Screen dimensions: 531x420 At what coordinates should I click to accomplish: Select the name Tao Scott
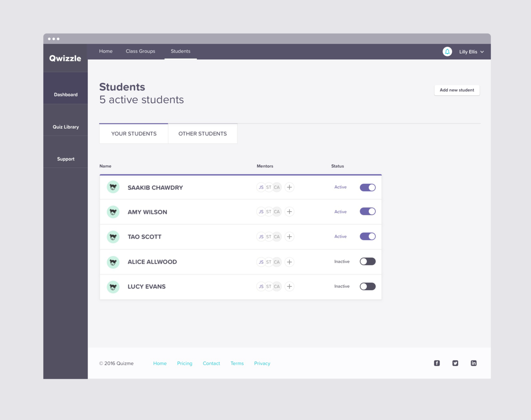pos(144,237)
